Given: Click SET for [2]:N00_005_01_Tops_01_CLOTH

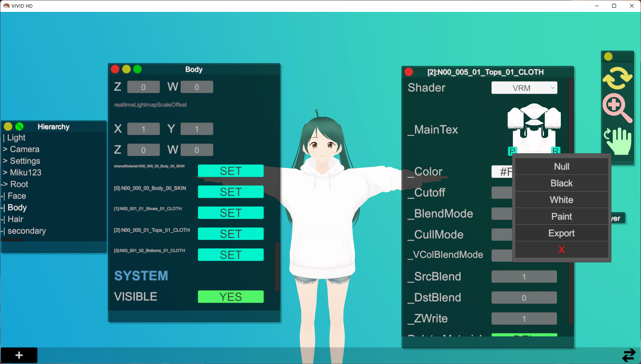Looking at the screenshot, I should pos(231,234).
